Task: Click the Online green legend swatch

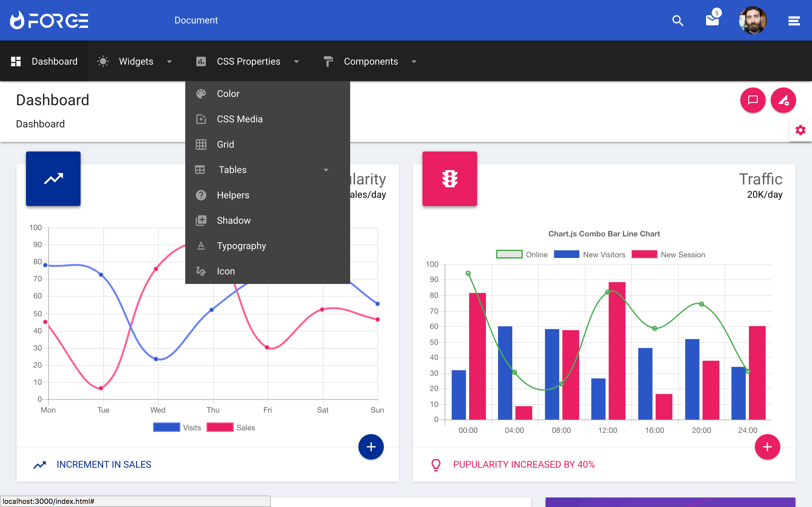Action: tap(509, 254)
